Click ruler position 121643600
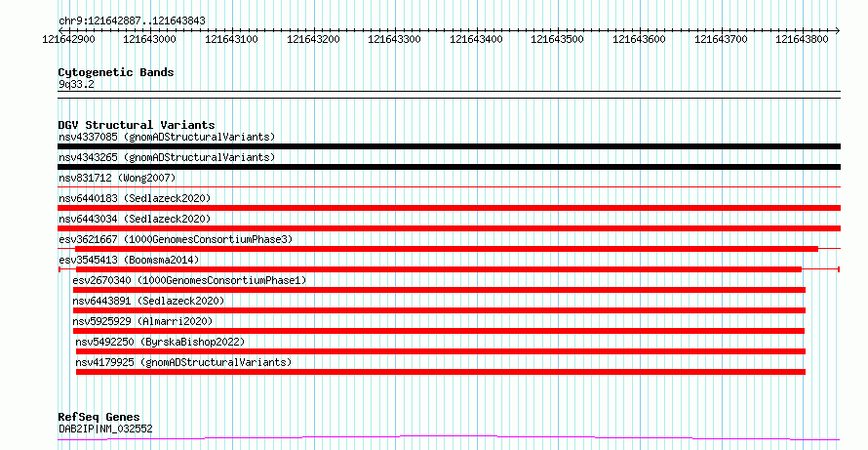The height and width of the screenshot is (450, 868). pyautogui.click(x=640, y=39)
